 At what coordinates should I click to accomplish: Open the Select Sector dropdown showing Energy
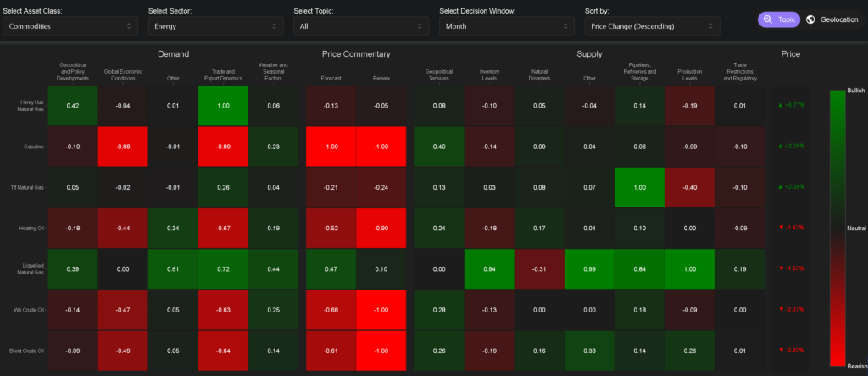click(x=216, y=26)
